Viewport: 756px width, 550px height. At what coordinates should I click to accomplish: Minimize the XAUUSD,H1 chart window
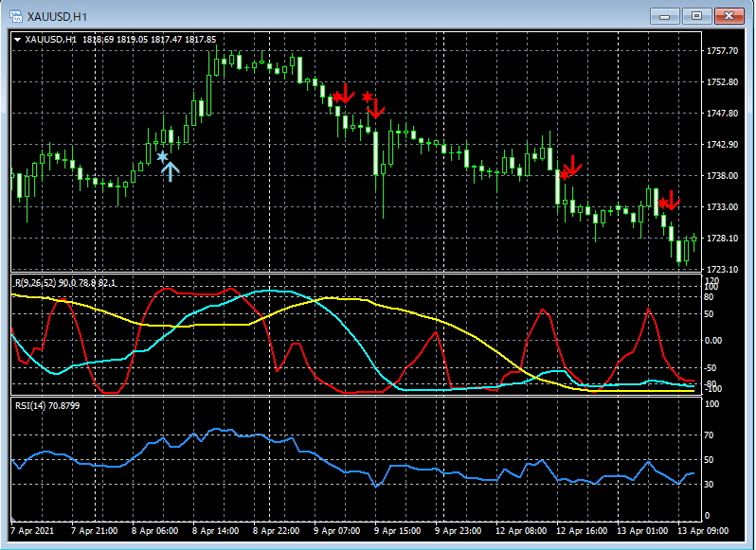pyautogui.click(x=666, y=16)
